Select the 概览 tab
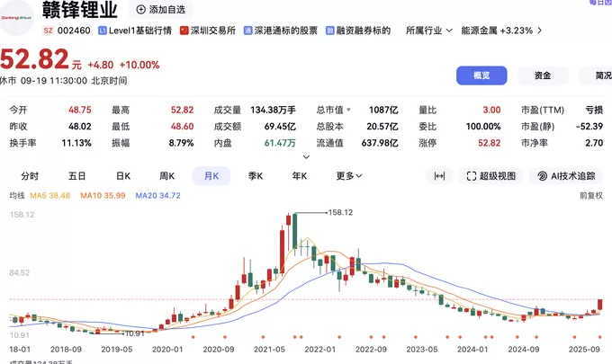This screenshot has width=612, height=364. [481, 75]
